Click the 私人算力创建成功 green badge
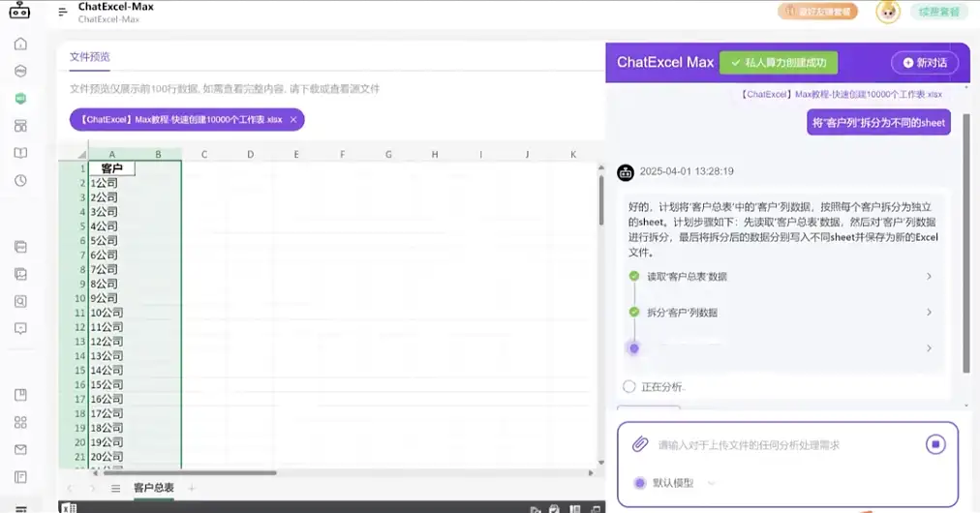The image size is (980, 513). pos(779,63)
